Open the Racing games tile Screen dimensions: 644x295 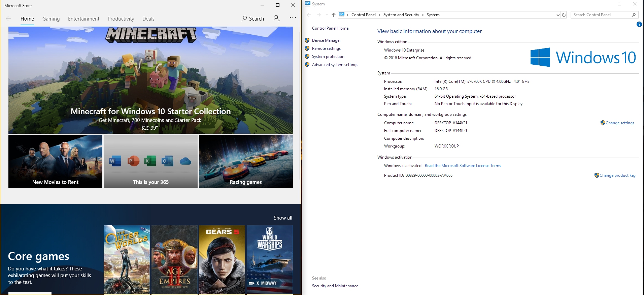pos(246,161)
